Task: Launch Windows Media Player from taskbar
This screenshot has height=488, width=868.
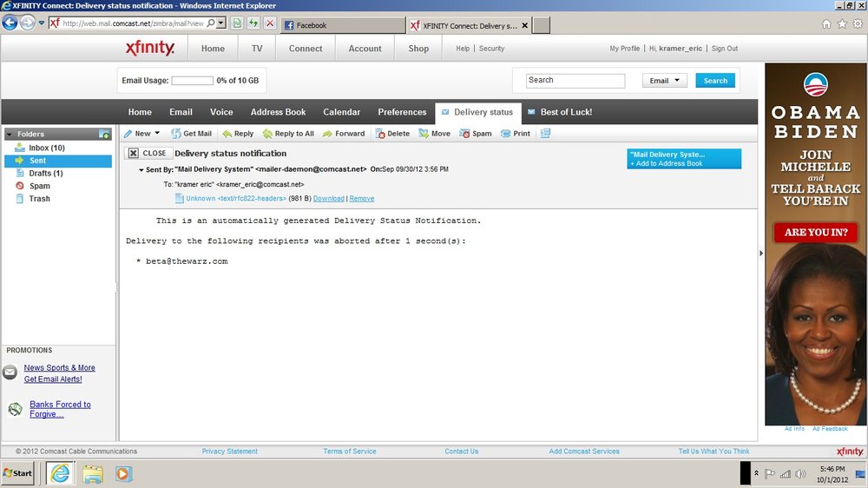Action: coord(123,474)
